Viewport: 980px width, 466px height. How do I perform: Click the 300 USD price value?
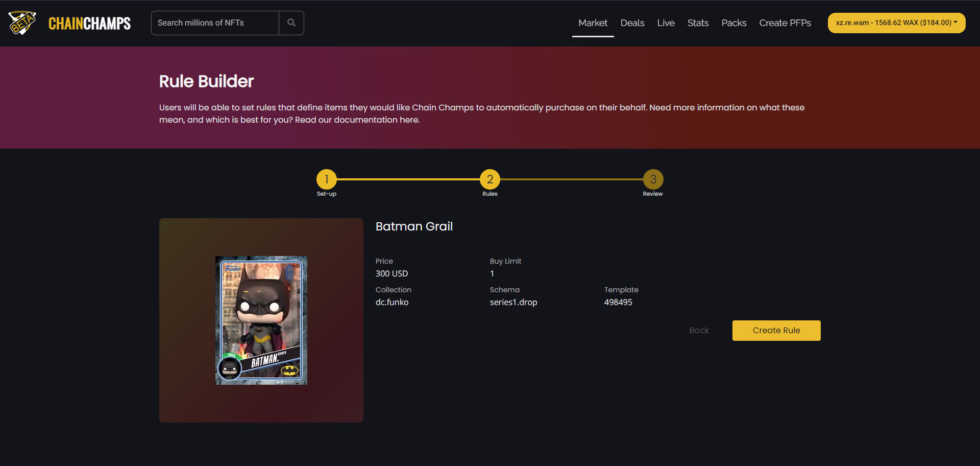(391, 273)
